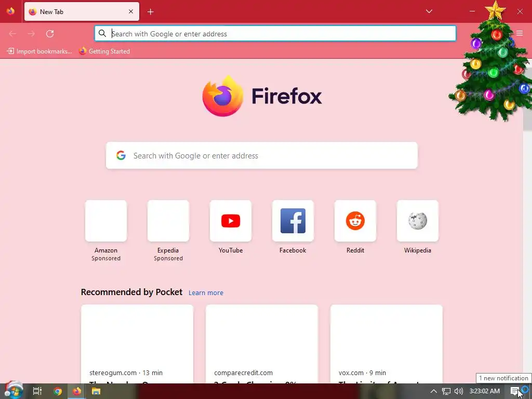
Task: Click the taskbar clock 3:23:02 AM
Action: (x=485, y=391)
